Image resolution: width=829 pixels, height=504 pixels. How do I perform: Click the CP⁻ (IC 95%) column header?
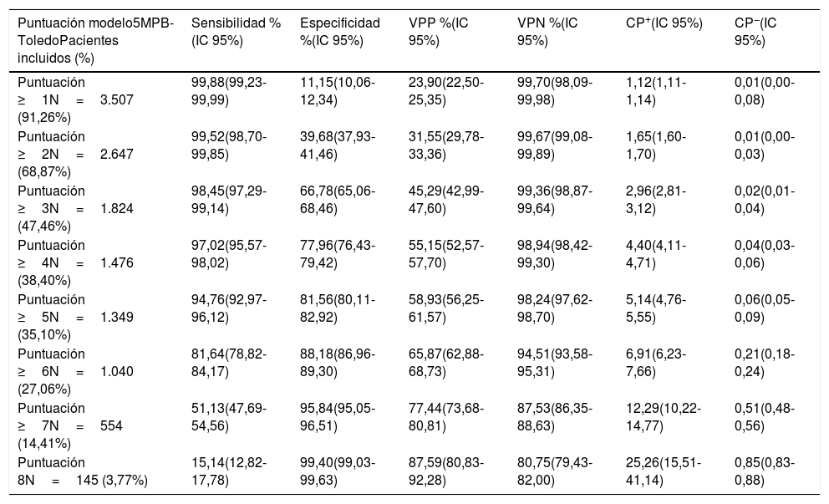(754, 31)
